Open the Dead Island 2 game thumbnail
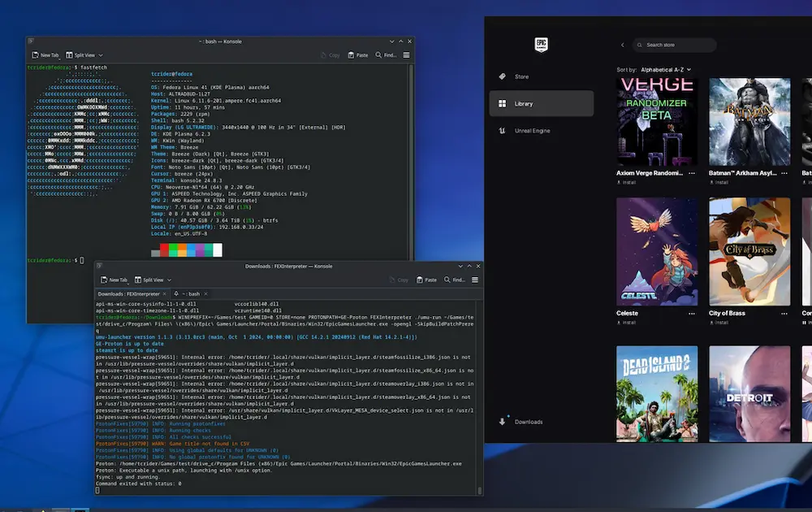 657,394
